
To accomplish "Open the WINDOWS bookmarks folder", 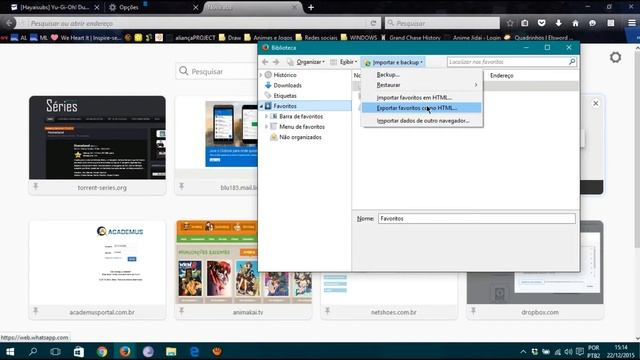I will coord(359,38).
